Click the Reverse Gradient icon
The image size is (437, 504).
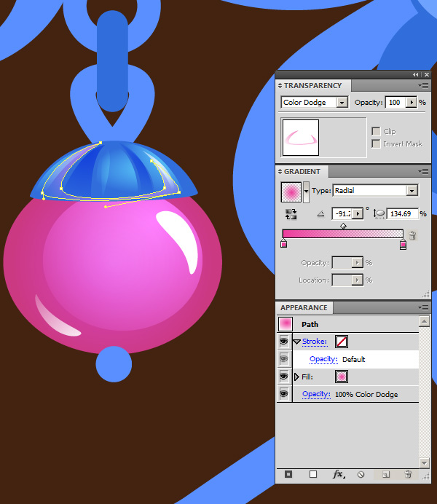coord(291,214)
